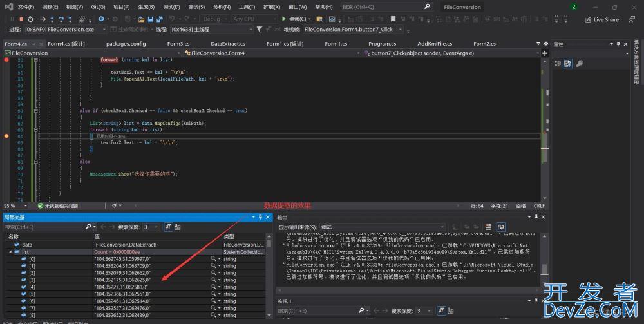Toggle word wrap in the Output panel
The height and width of the screenshot is (324, 644).
click(x=500, y=227)
